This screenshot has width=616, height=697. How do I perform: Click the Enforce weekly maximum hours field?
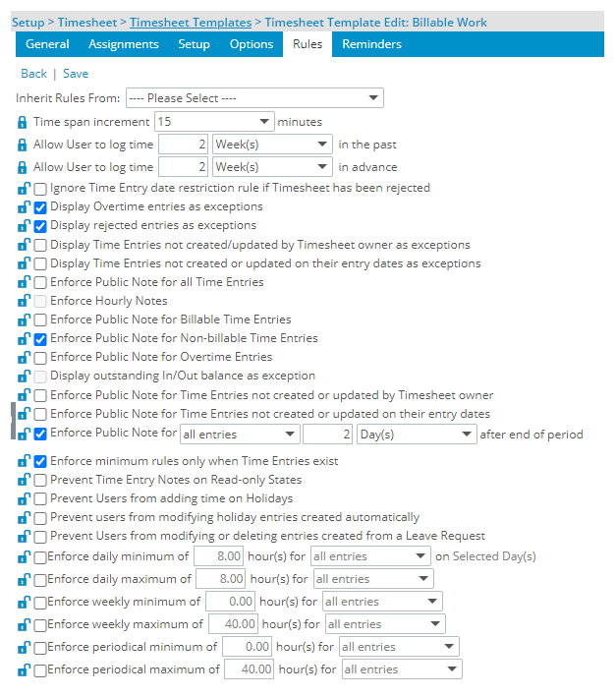coord(234,624)
